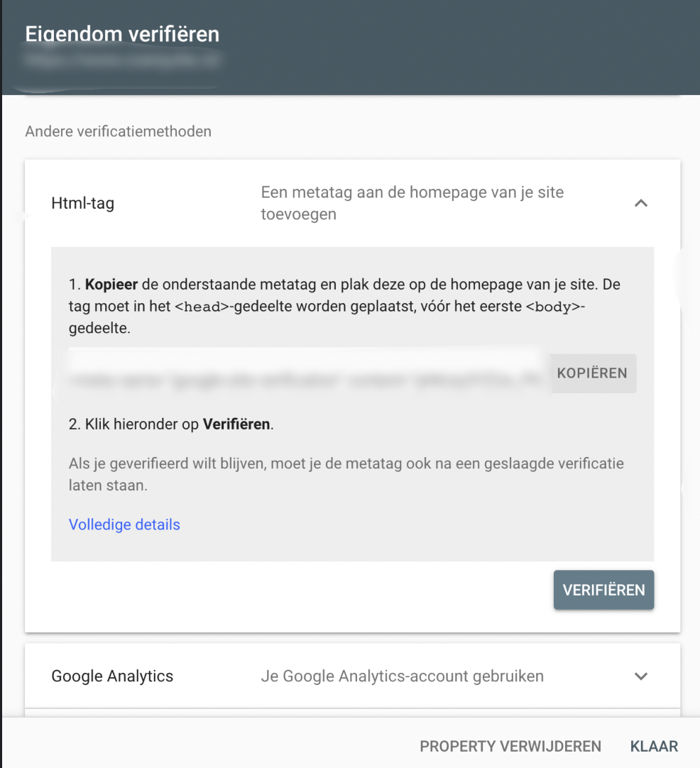This screenshot has height=768, width=700.
Task: Click the Google Analytics method title
Action: 112,676
